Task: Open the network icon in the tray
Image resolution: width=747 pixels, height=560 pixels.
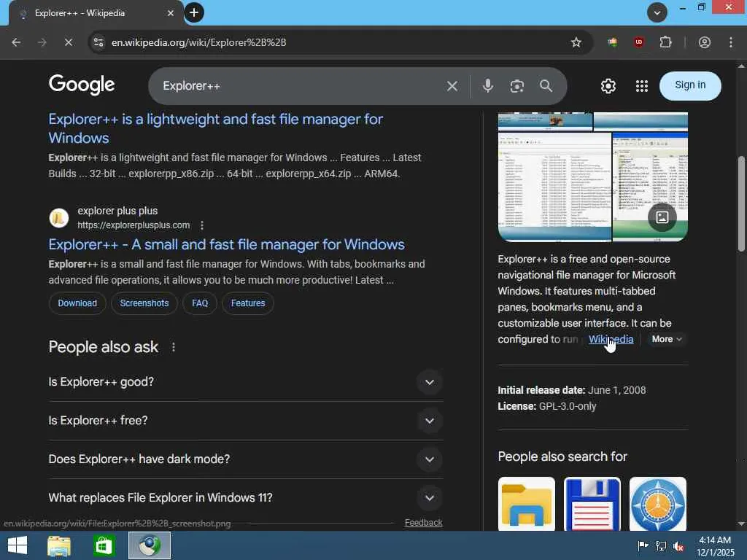Action: click(661, 546)
